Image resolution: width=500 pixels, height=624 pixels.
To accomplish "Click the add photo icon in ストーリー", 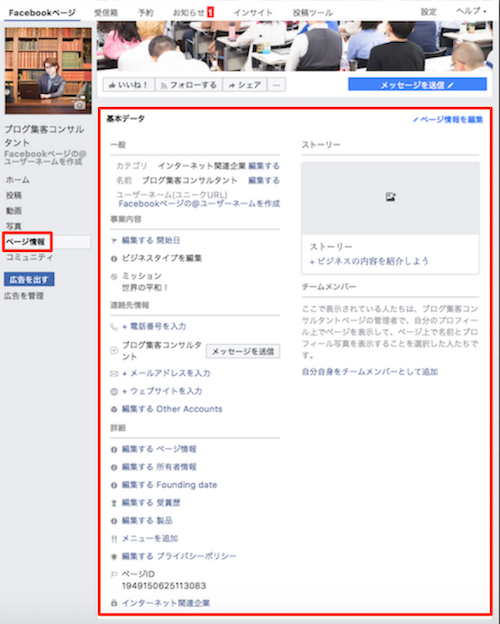I will [391, 197].
